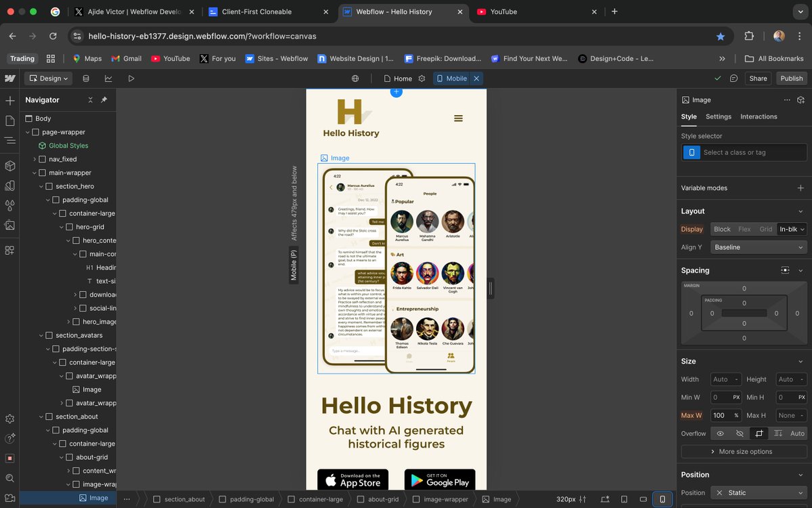Click the Publish button
The width and height of the screenshot is (812, 508).
[x=791, y=79]
